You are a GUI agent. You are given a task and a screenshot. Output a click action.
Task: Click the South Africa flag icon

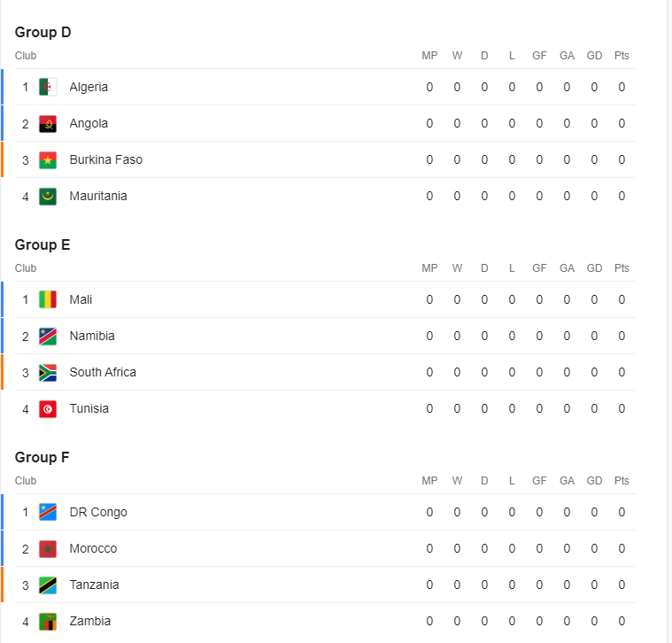[x=48, y=373]
